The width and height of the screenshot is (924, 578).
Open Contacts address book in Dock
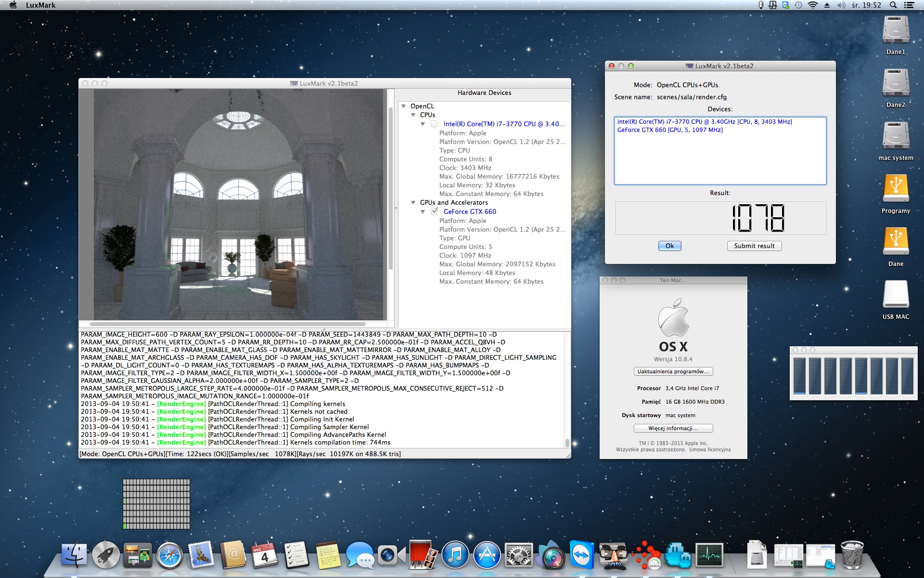[233, 555]
